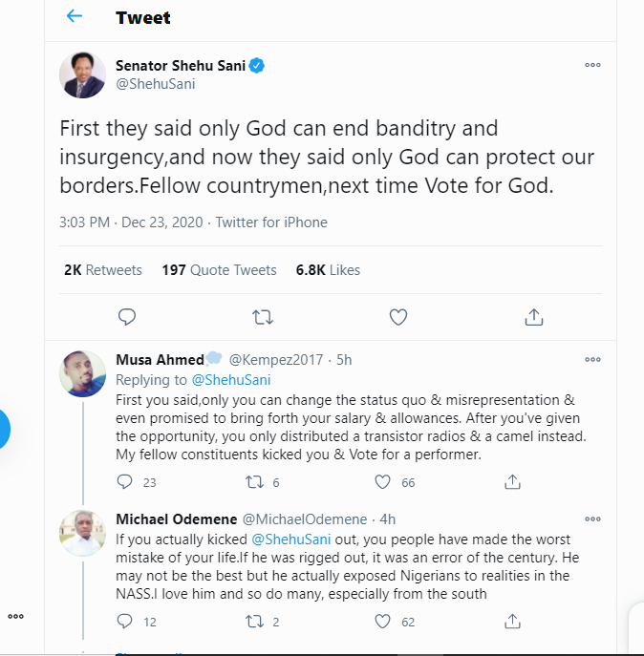This screenshot has height=656, width=644.
Task: Share the main tweet via share icon
Action: coord(534,316)
